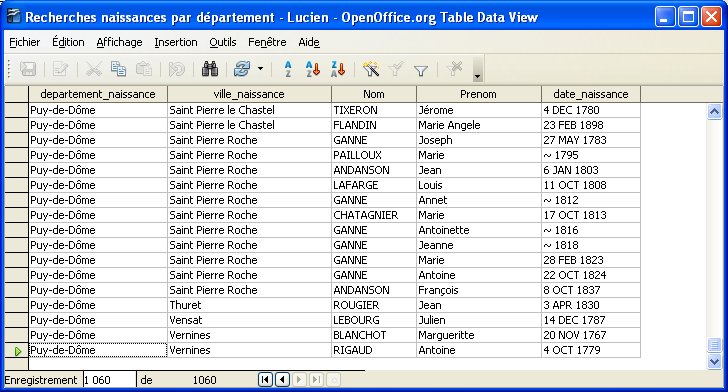Toggle the Apply Filter funnel icon
The image size is (728, 392).
396,69
